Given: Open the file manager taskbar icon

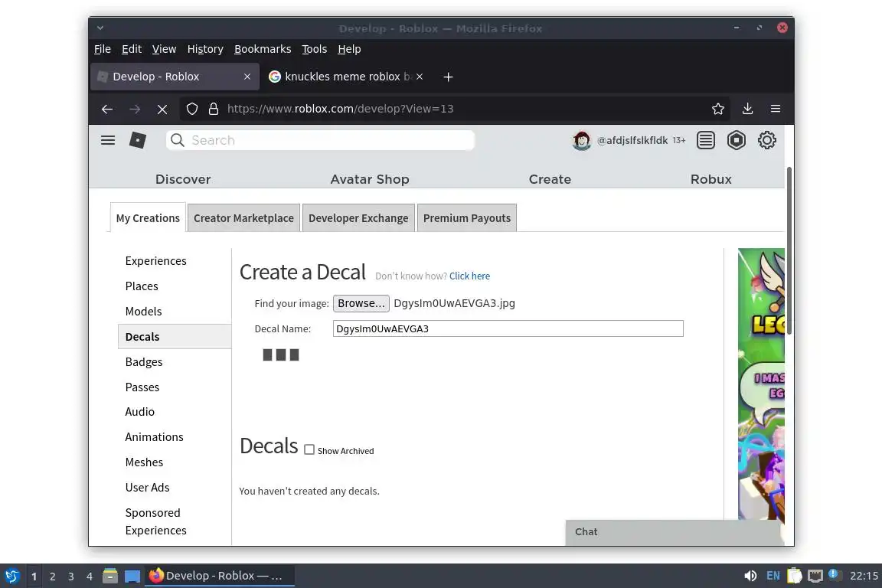Looking at the screenshot, I should click(x=109, y=576).
